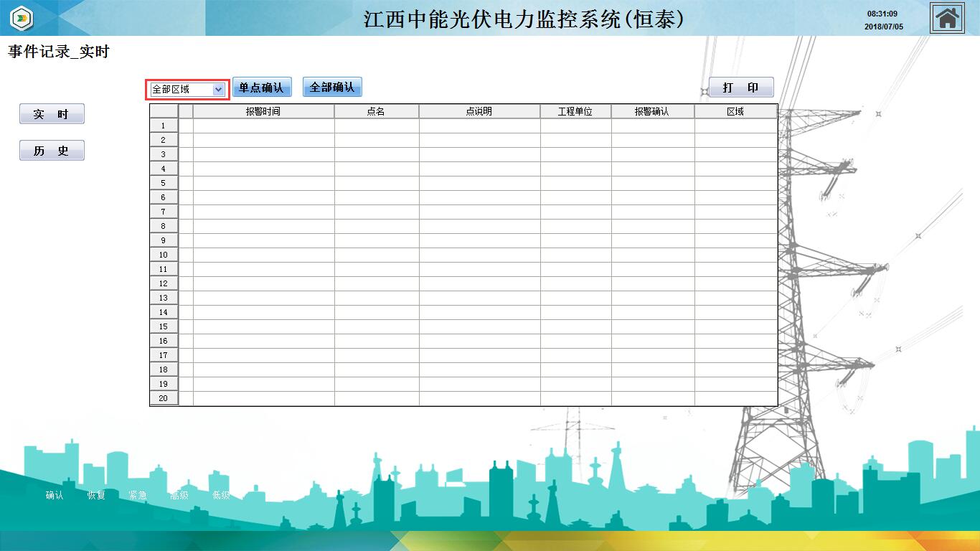Click the home icon in the header
The height and width of the screenshot is (551, 980).
(x=947, y=18)
